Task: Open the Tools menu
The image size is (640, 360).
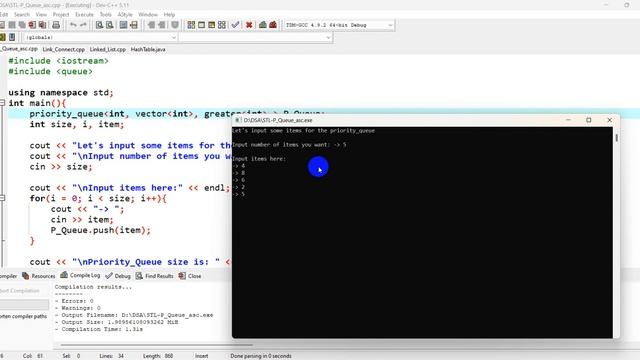Action: 106,14
